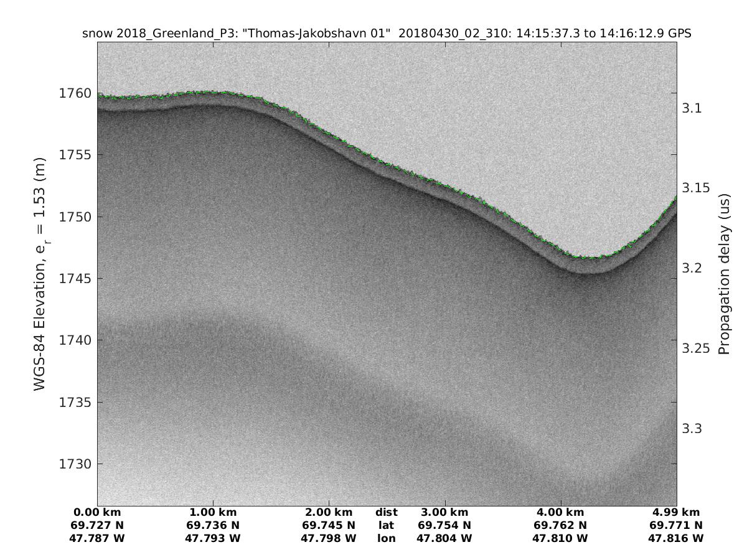Screen dimensions: 747x560
Task: Select the 'lon' row label
Action: [x=386, y=538]
